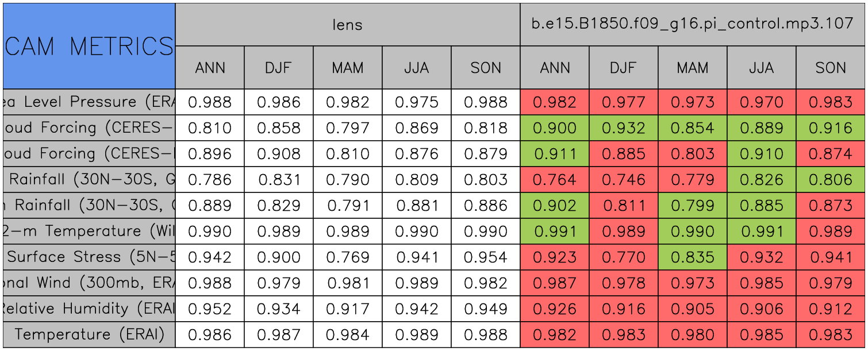Screen dimensions: 868x351
Task: Select the 2-m Temperature row label
Action: click(x=89, y=232)
